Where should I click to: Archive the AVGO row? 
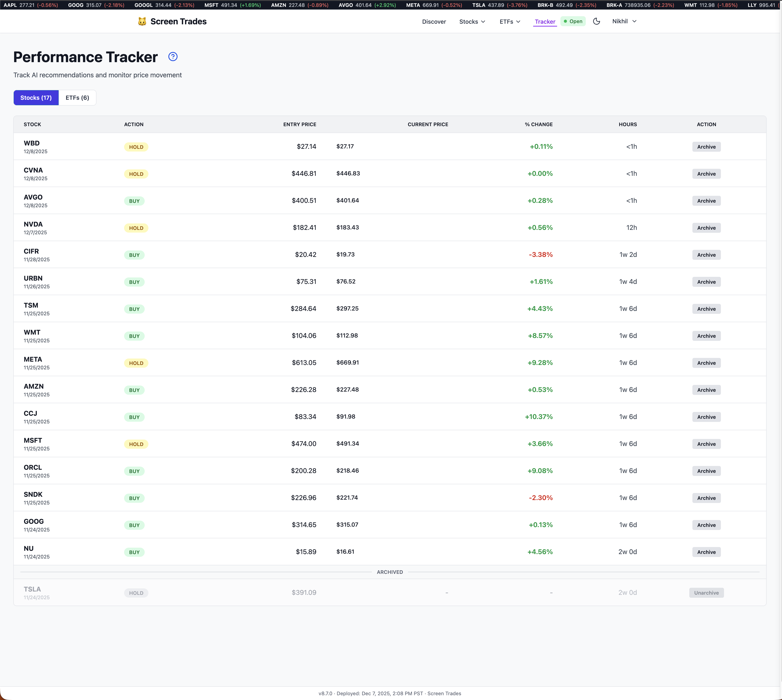click(706, 201)
